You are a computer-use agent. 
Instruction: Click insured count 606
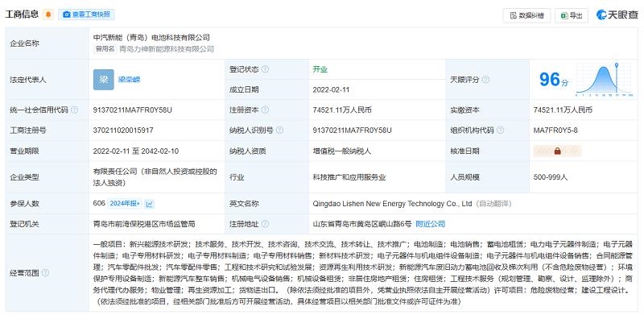[99, 204]
